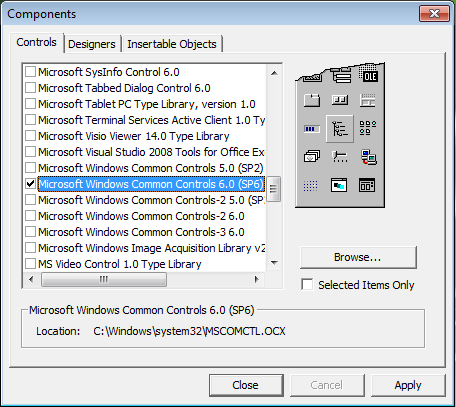
Task: Click the list's scroll down arrow
Action: pos(274,263)
